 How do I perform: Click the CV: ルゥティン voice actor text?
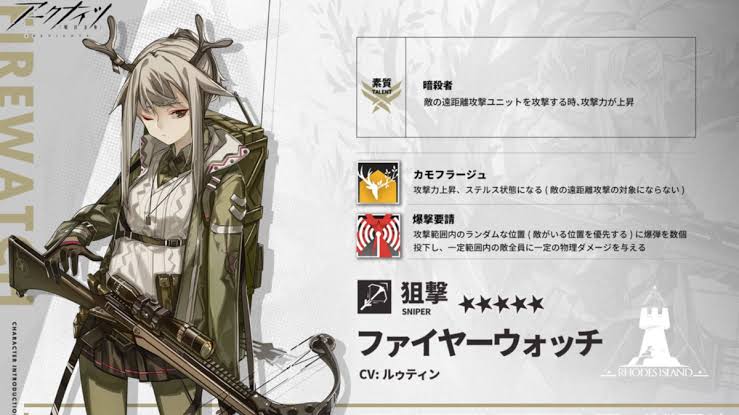pyautogui.click(x=399, y=374)
